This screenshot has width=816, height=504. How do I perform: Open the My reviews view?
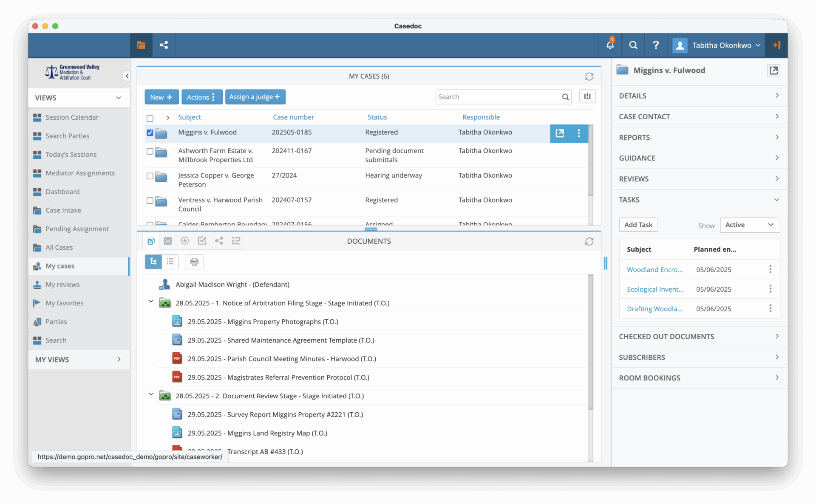click(x=62, y=284)
